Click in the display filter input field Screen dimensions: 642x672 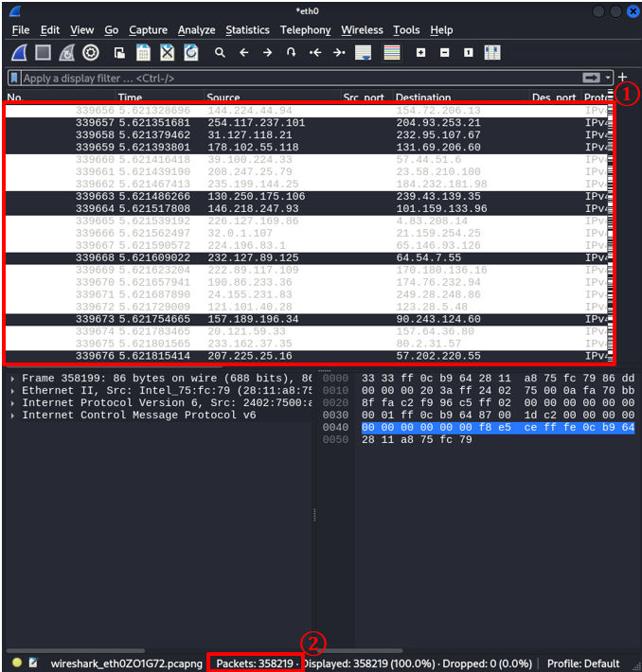(x=284, y=79)
